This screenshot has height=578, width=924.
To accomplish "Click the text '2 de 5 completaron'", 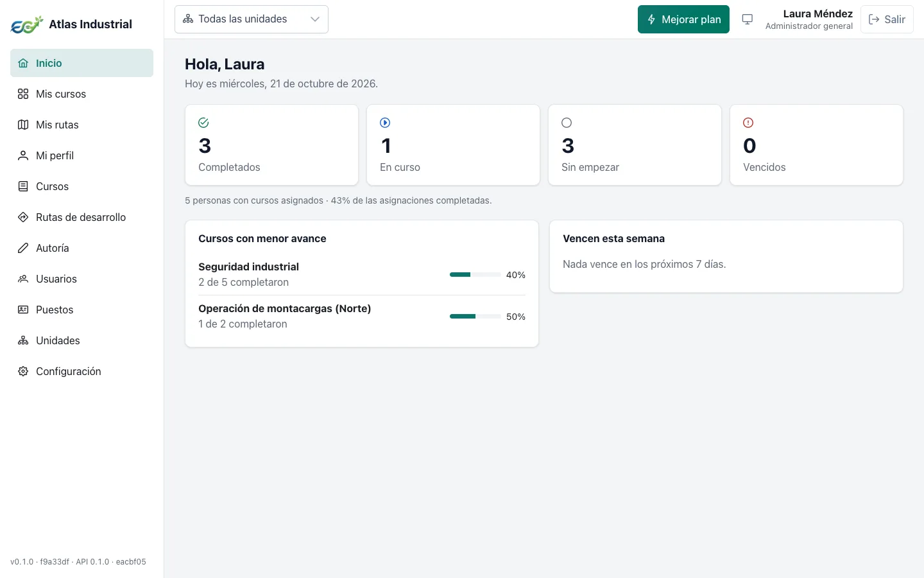I will 243,282.
